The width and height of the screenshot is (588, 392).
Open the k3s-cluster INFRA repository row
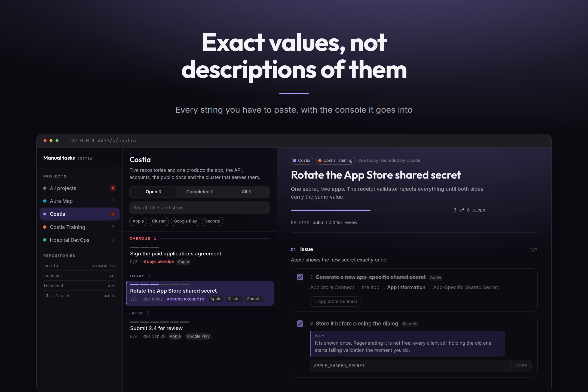click(x=79, y=296)
